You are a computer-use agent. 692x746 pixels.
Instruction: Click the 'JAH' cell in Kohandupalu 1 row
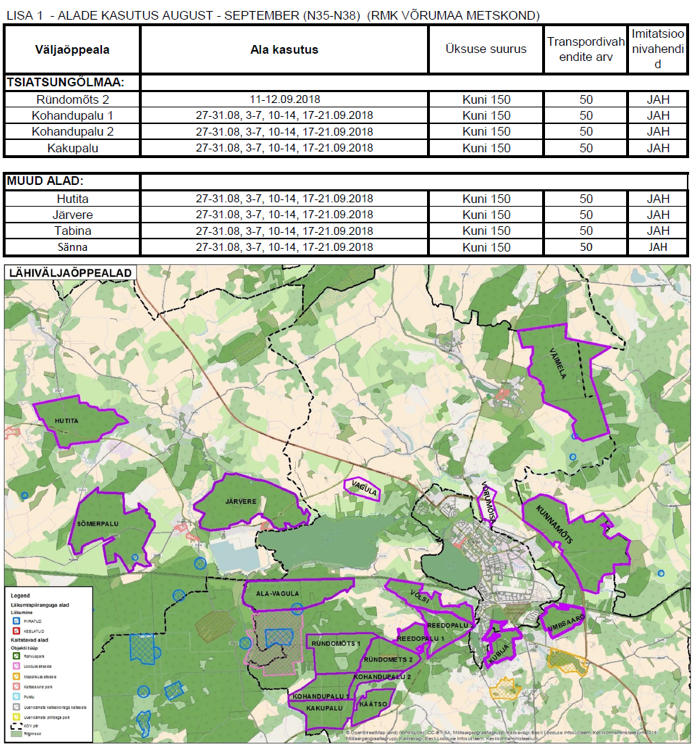click(x=658, y=116)
